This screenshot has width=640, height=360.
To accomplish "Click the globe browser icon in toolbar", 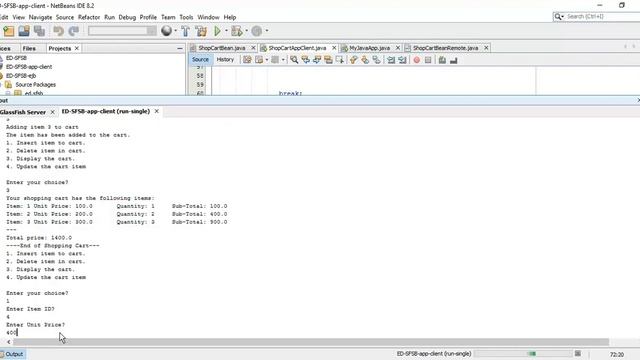I will point(166,31).
